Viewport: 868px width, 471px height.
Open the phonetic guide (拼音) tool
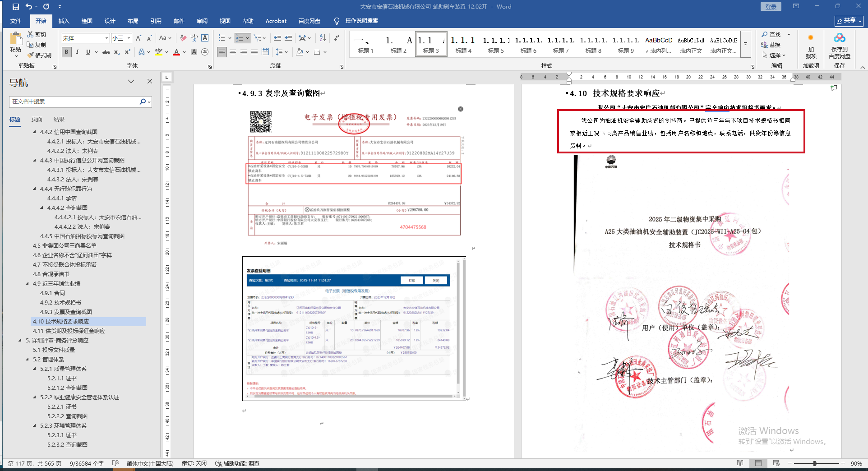click(194, 38)
